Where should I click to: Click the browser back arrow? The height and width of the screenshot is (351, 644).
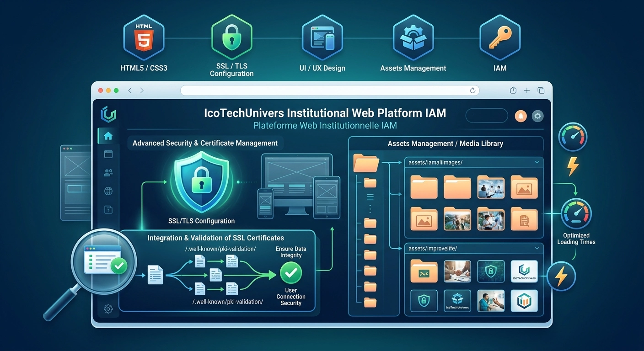(130, 90)
